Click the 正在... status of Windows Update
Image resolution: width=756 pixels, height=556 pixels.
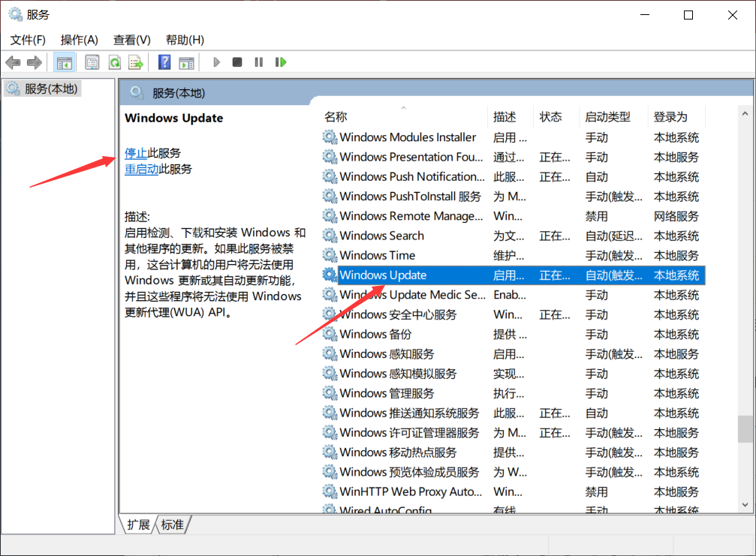[x=555, y=275]
